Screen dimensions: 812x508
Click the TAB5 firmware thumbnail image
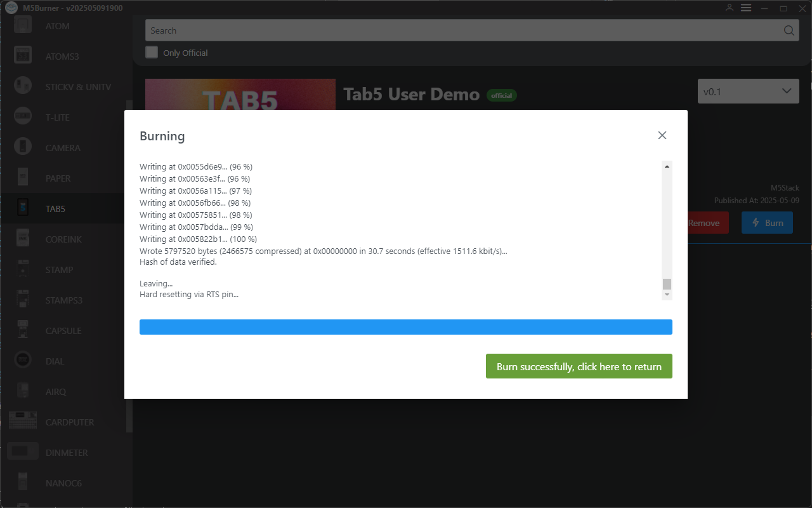tap(240, 95)
